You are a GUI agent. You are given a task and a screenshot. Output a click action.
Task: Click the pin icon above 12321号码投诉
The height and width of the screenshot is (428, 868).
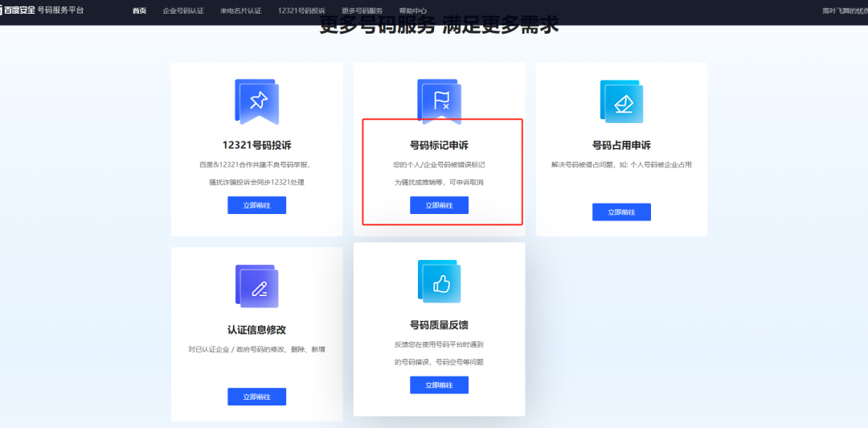click(257, 101)
